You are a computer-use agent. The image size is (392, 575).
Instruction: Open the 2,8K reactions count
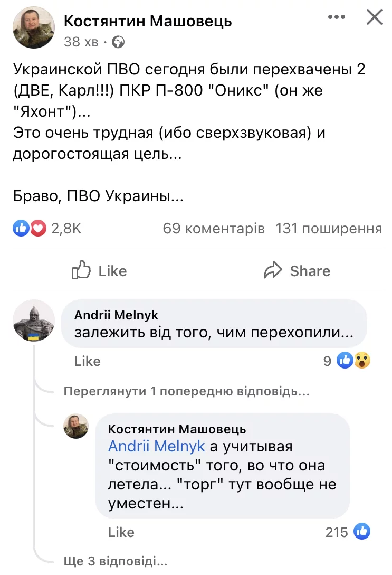(x=66, y=229)
